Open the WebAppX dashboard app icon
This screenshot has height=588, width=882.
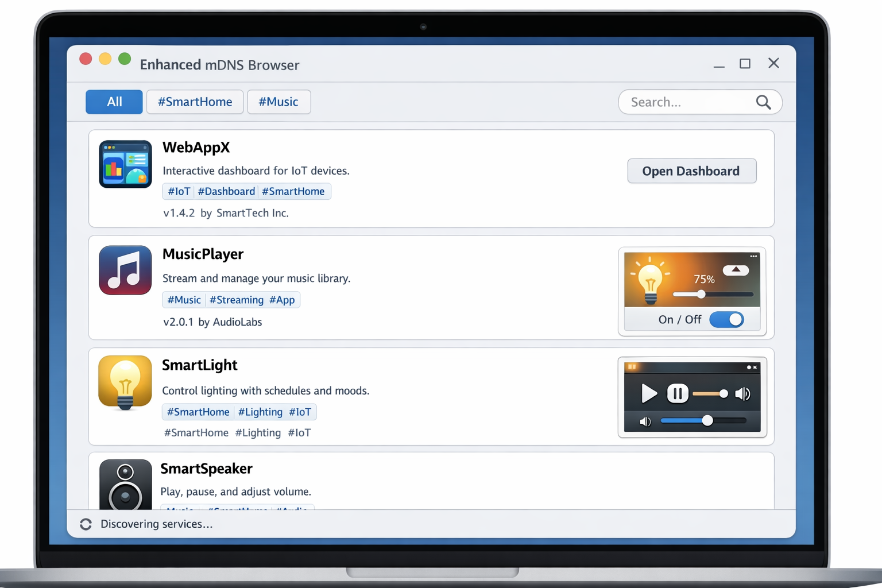point(125,164)
